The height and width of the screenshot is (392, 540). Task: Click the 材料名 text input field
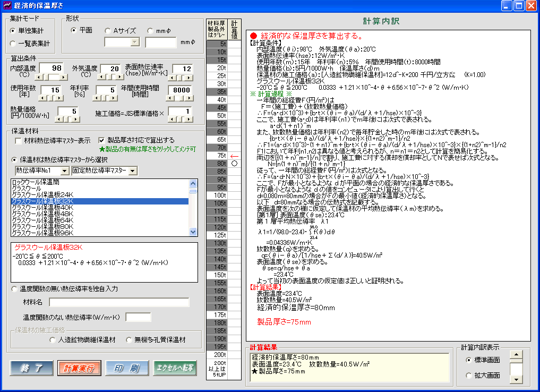click(119, 302)
